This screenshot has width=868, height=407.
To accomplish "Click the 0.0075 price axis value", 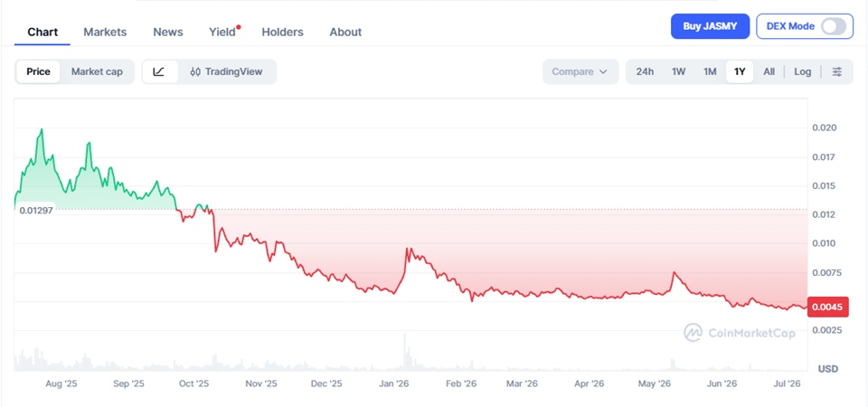I will 827,273.
